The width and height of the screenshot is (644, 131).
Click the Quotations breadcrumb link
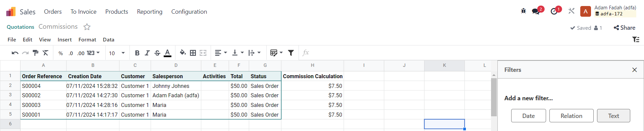click(20, 27)
